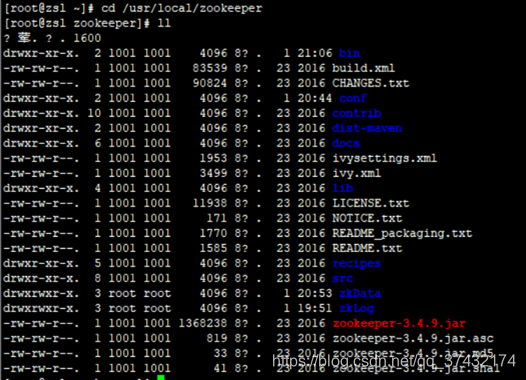This screenshot has width=526, height=380.
Task: Click the 'cd /usr/local/zookeeper' command text
Action: pos(181,8)
